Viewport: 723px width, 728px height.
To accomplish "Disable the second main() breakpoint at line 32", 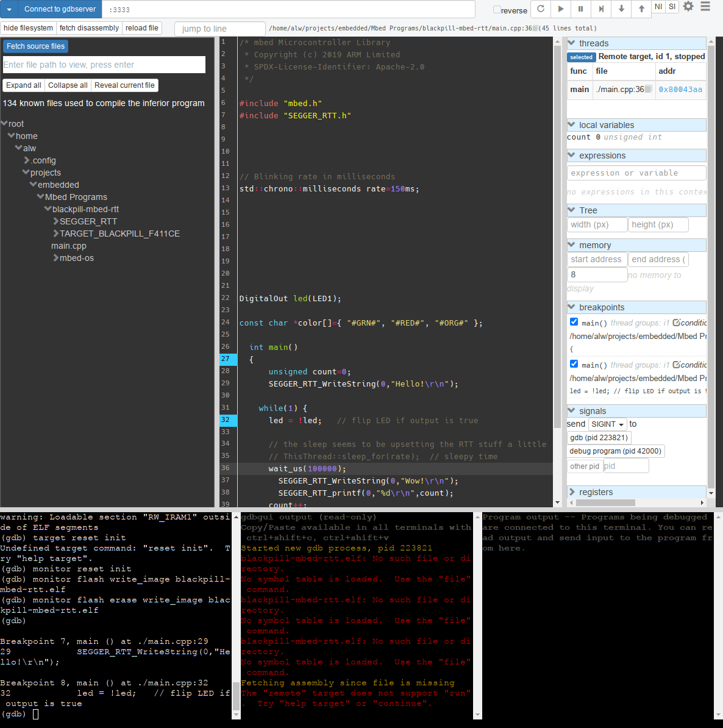I will coord(574,364).
